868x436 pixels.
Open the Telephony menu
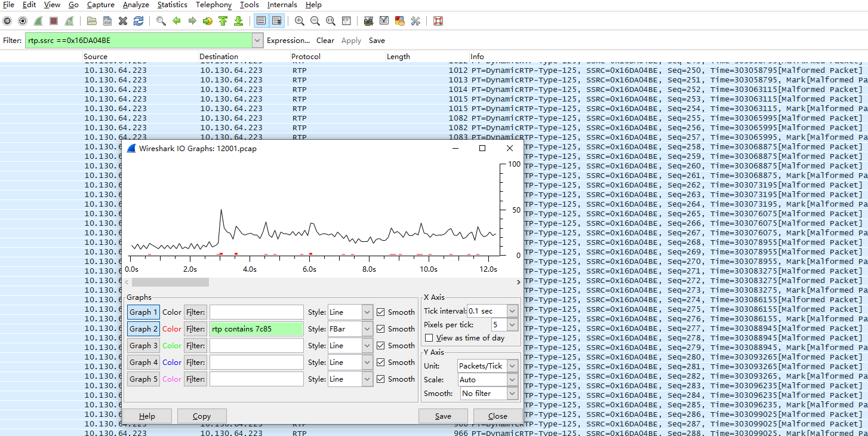pyautogui.click(x=213, y=5)
